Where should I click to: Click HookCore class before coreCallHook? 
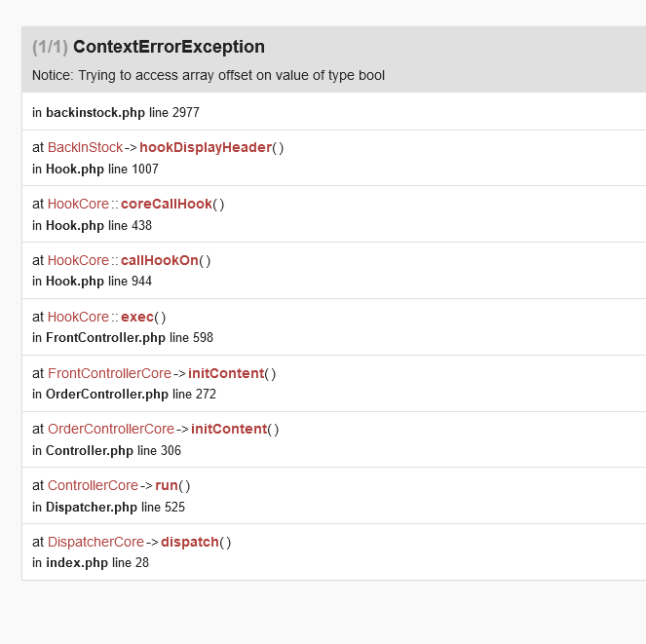pos(78,204)
